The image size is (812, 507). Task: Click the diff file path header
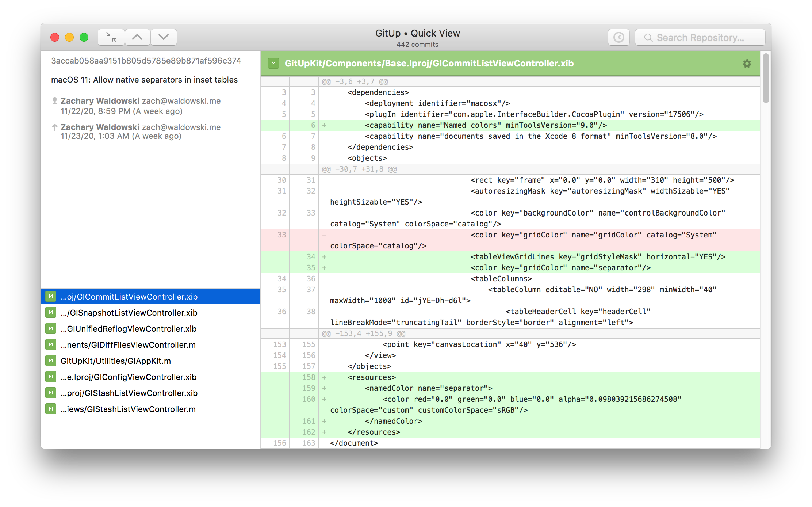point(429,64)
